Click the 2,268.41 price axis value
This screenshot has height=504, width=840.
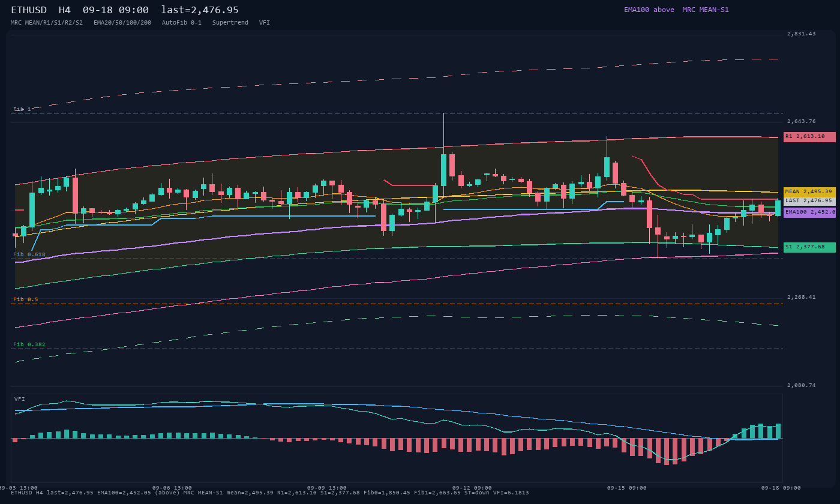pos(802,298)
